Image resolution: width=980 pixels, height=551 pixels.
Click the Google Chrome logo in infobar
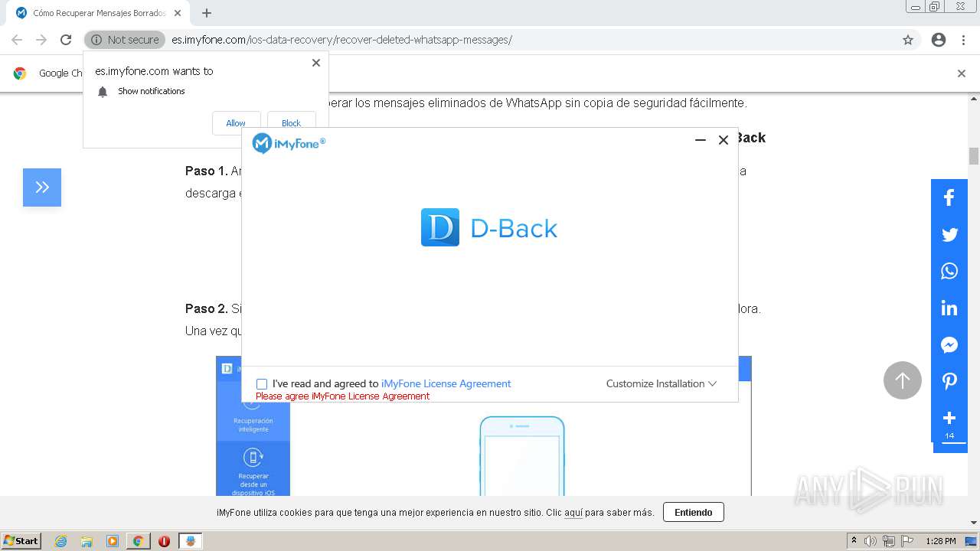[x=20, y=73]
